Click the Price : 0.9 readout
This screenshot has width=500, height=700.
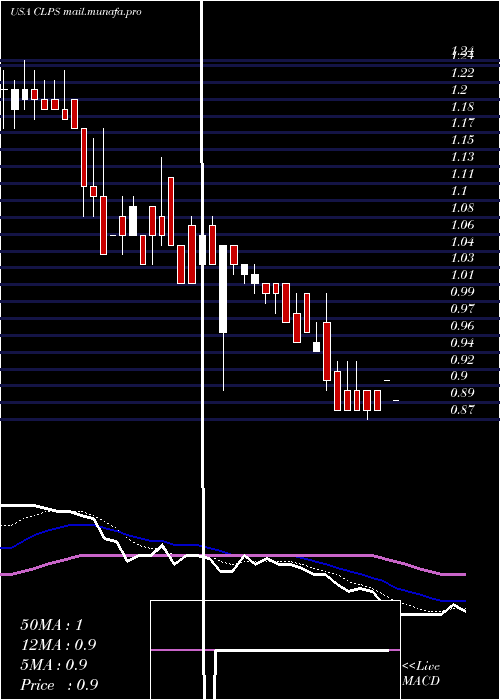(59, 685)
